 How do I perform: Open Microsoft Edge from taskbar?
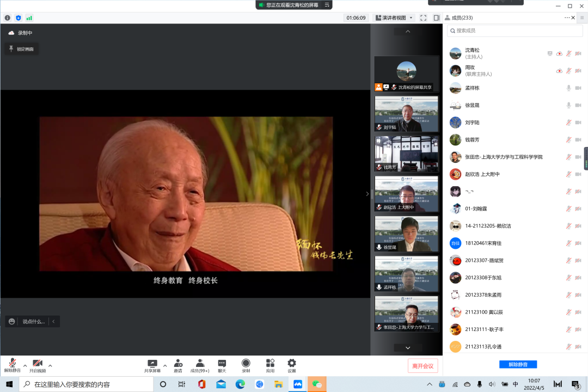click(240, 384)
